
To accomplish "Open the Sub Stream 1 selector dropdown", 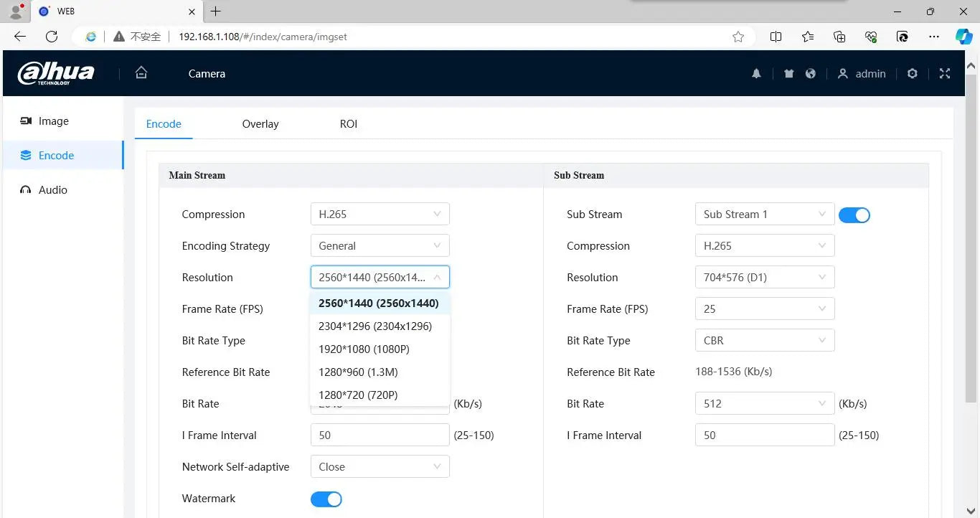I will tap(765, 214).
